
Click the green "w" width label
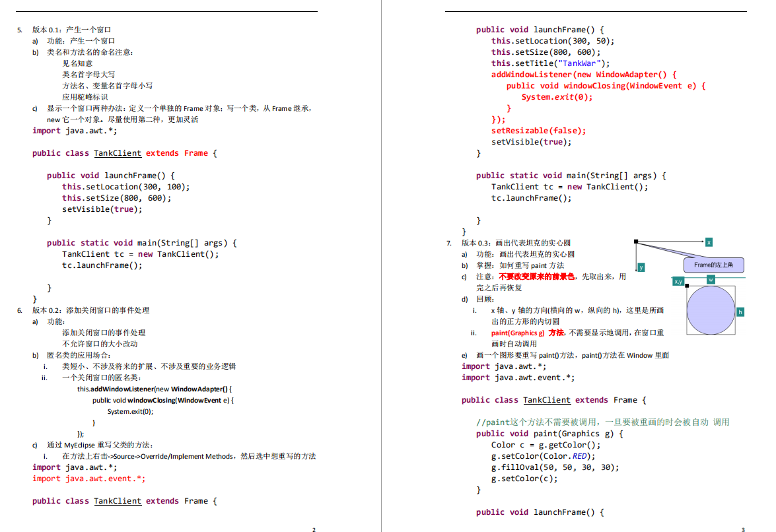[711, 280]
